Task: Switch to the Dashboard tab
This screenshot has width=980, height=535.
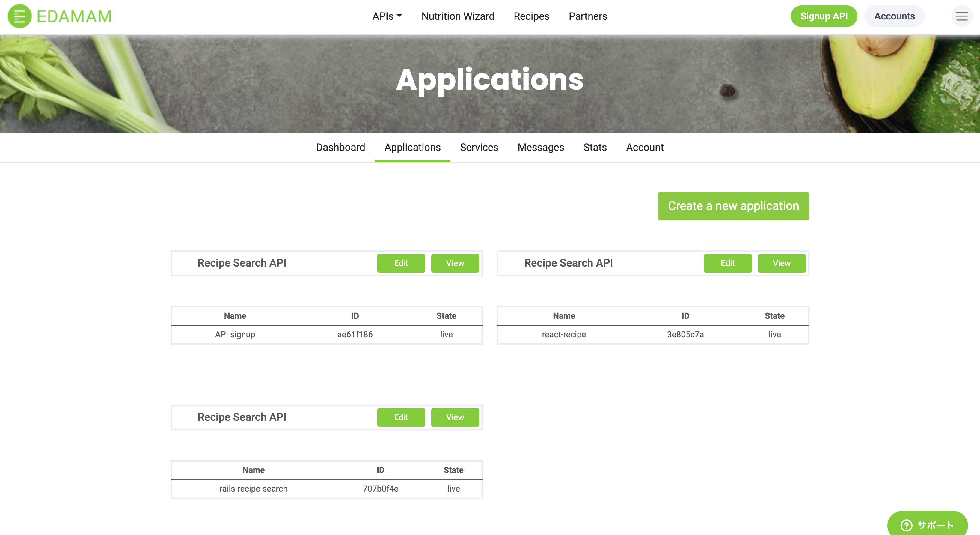Action: 340,147
